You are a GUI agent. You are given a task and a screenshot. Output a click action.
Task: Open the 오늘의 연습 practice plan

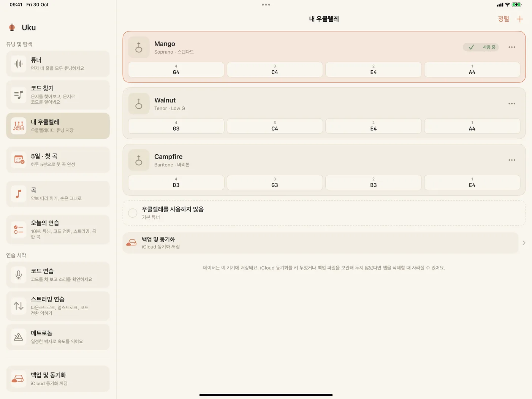click(58, 230)
